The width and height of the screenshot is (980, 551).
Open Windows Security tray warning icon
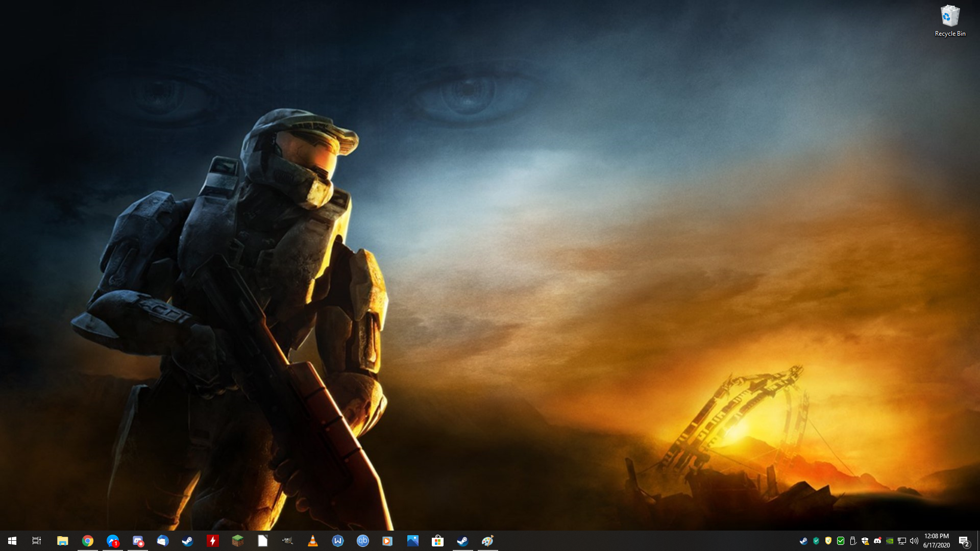[865, 541]
